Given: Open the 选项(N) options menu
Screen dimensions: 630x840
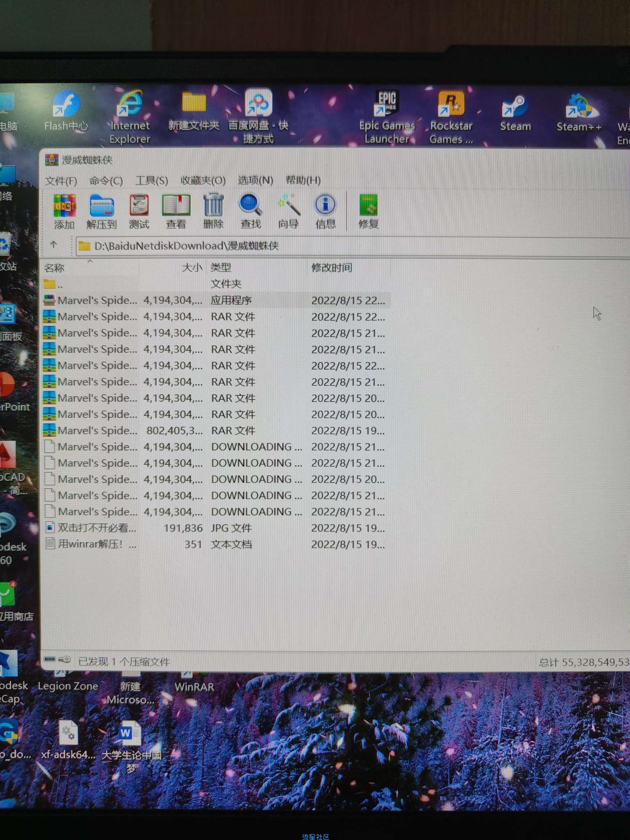Looking at the screenshot, I should click(x=255, y=180).
